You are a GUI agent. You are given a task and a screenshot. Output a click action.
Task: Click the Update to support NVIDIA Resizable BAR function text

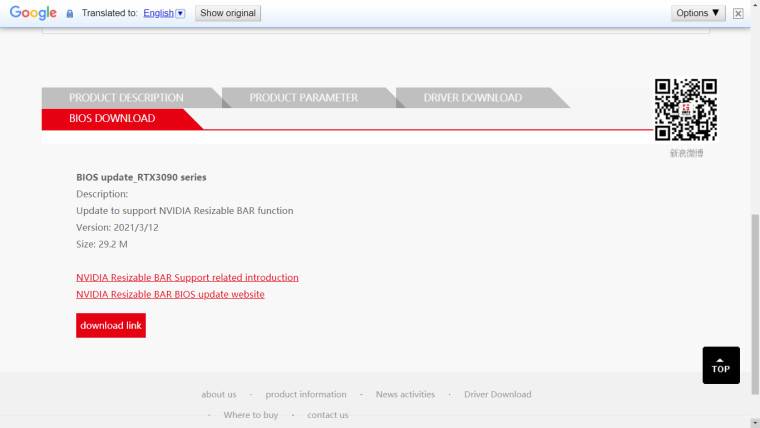pyautogui.click(x=185, y=211)
